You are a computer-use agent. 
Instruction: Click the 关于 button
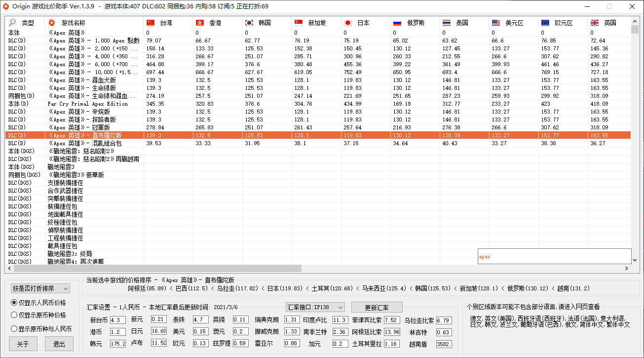[23, 344]
